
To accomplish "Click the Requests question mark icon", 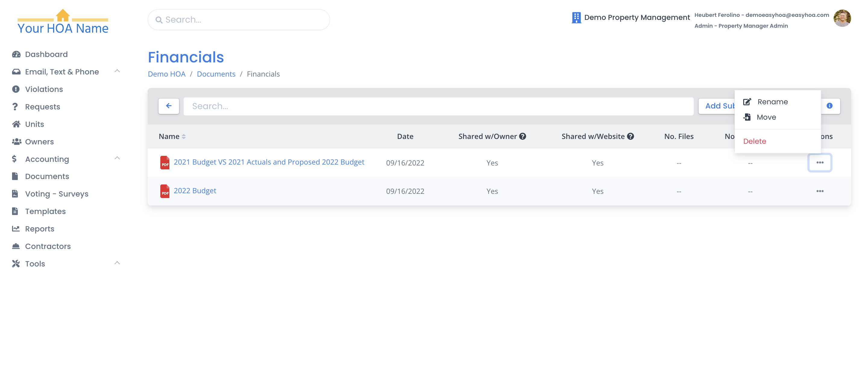I will click(x=15, y=107).
